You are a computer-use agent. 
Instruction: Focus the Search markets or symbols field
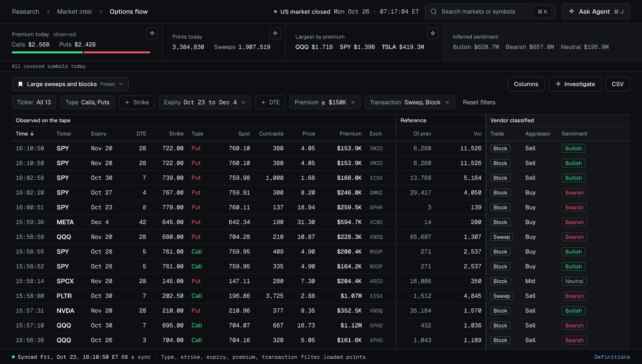coord(490,12)
